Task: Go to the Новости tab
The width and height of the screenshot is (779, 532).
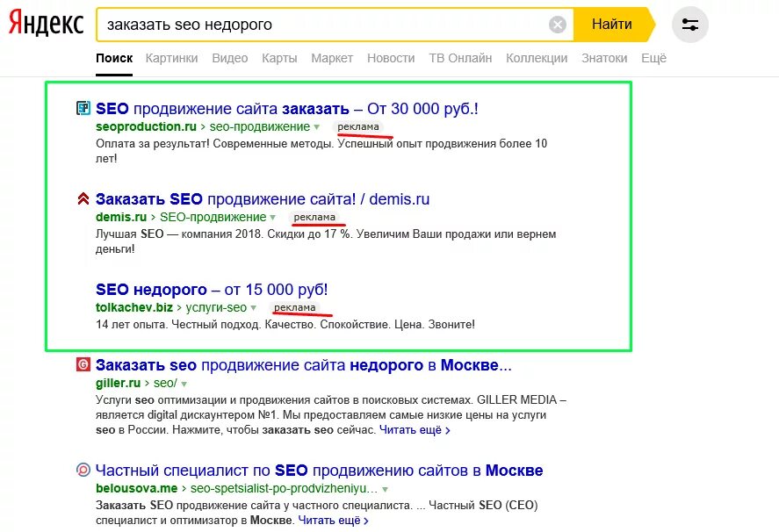Action: [x=391, y=58]
